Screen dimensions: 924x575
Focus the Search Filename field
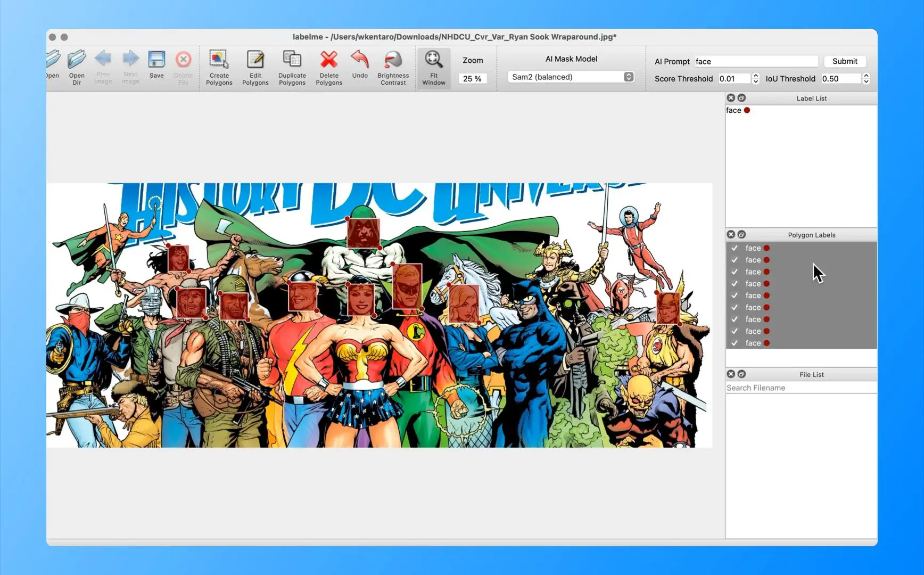(801, 388)
